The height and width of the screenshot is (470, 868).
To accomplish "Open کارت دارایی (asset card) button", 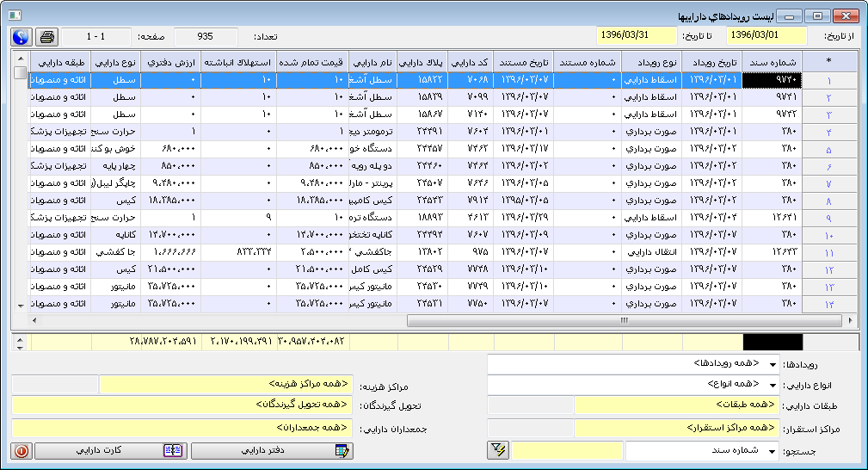I will [x=109, y=450].
